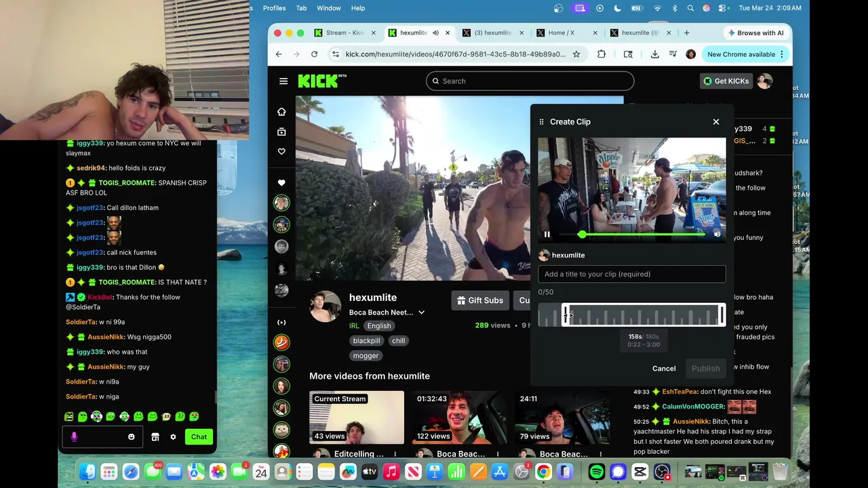
Task: Open Spotify from the Dock
Action: pyautogui.click(x=597, y=472)
